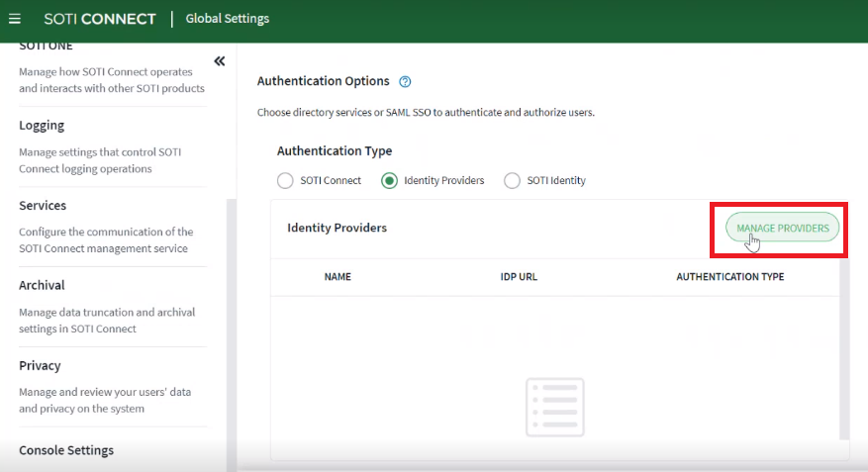The image size is (868, 472).
Task: Click the SOTI ONE description in sidebar
Action: [x=111, y=80]
